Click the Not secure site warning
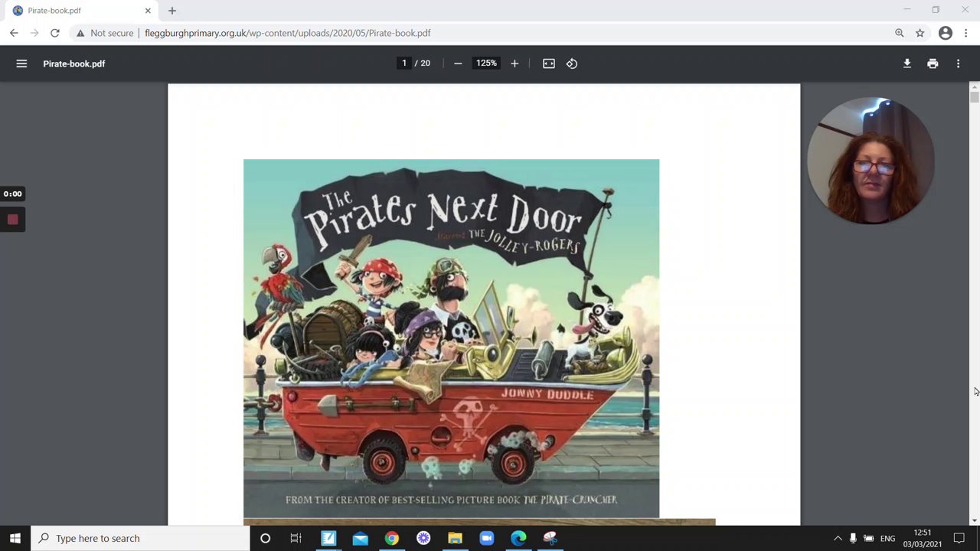980x551 pixels. tap(104, 33)
